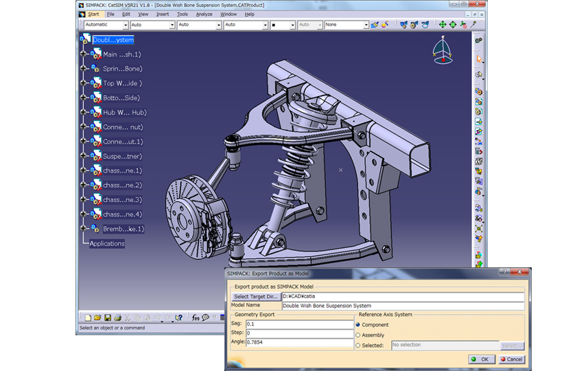The width and height of the screenshot is (588, 371).
Task: Expand the Botto...Side) tree node
Action: point(83,98)
